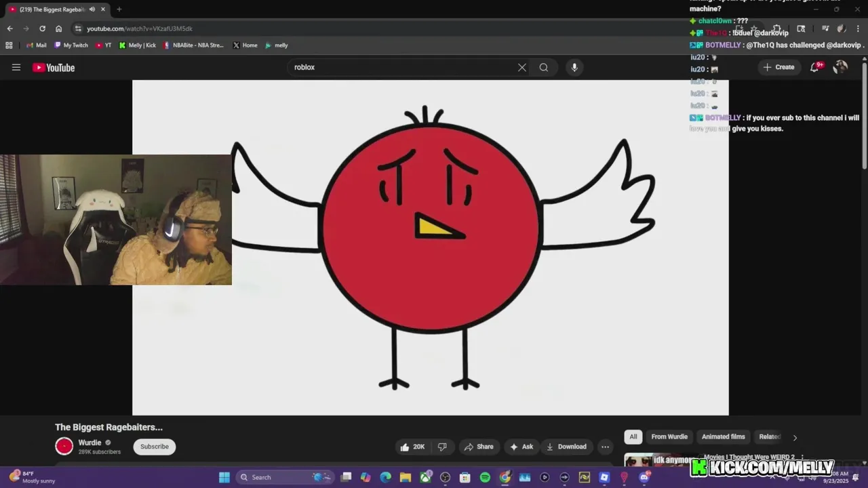868x488 pixels.
Task: Open the Wurdie channel avatar
Action: [x=64, y=446]
